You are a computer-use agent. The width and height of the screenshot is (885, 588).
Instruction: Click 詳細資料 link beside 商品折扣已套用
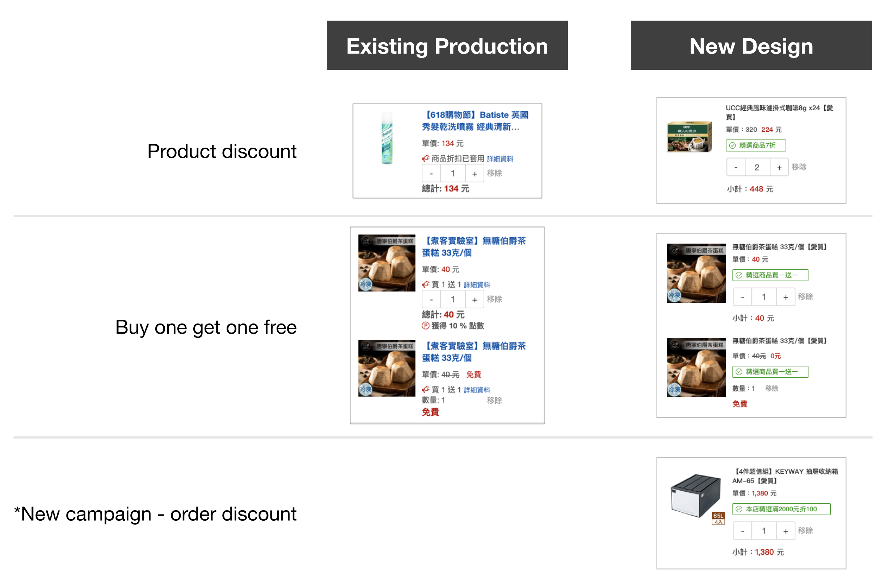tap(500, 159)
